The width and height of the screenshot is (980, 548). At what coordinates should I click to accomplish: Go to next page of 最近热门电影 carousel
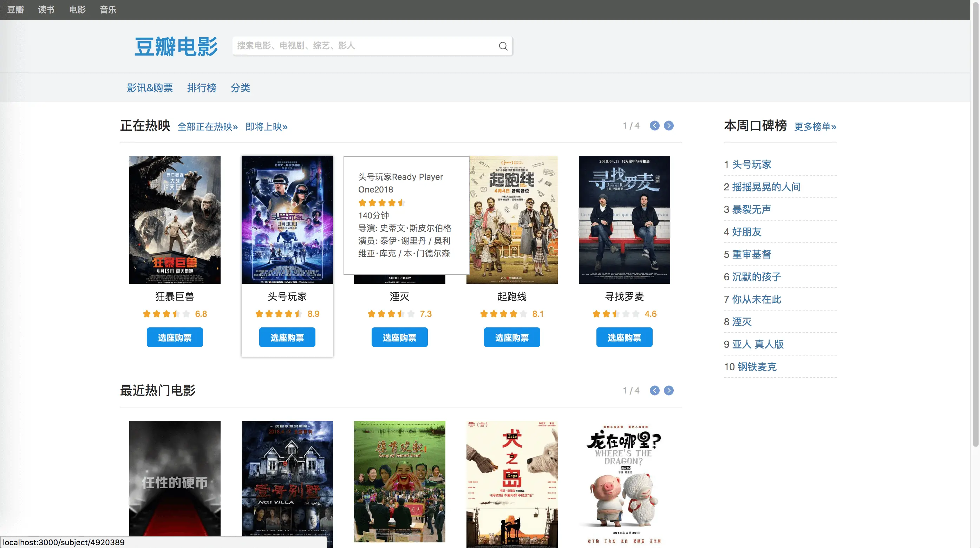(668, 391)
